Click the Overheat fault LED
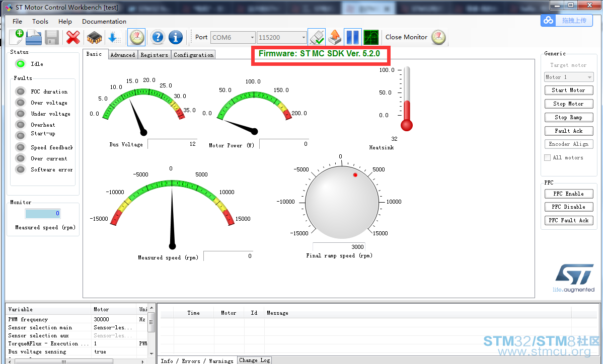 pos(20,125)
